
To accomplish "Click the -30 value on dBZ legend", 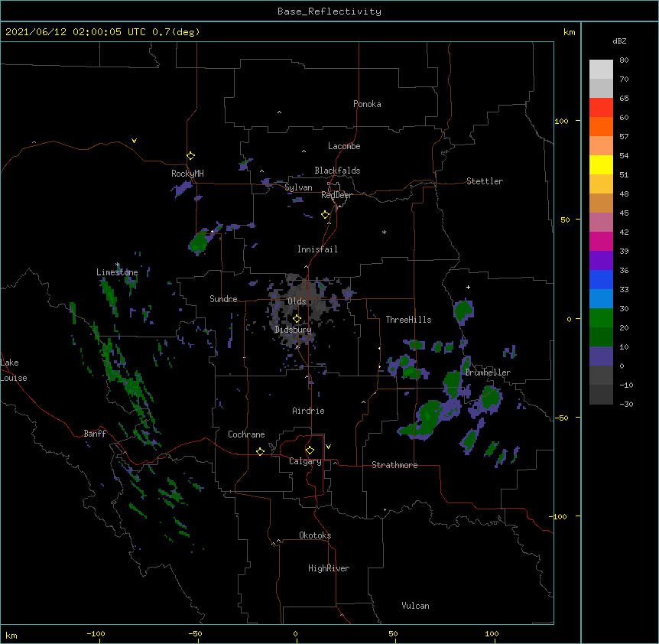I will point(626,404).
